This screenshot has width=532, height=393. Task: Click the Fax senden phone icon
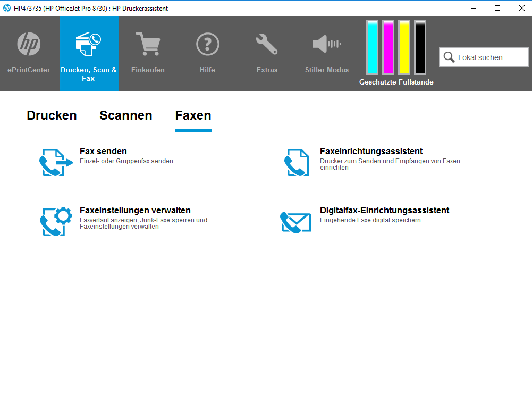56,163
